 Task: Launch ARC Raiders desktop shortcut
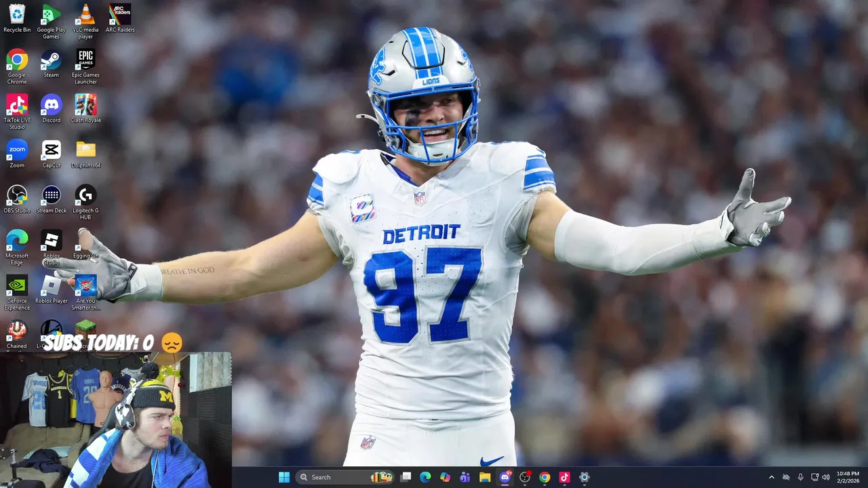coord(120,18)
